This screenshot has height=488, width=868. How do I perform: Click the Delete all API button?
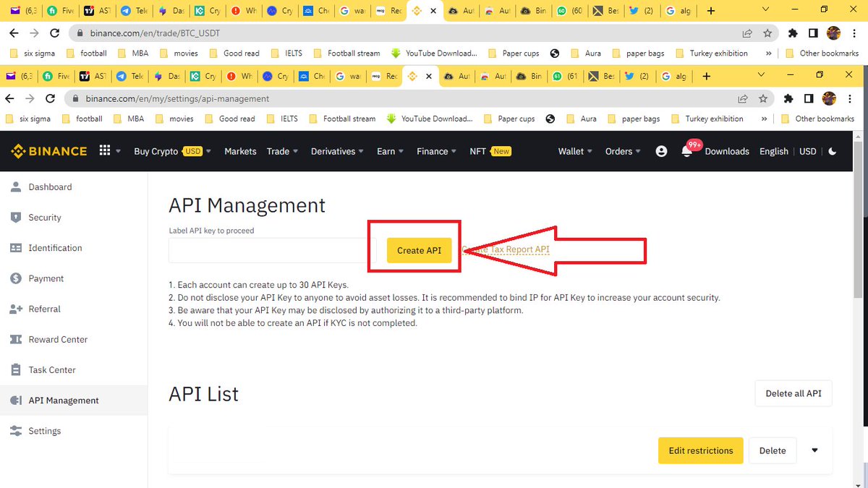tap(793, 393)
